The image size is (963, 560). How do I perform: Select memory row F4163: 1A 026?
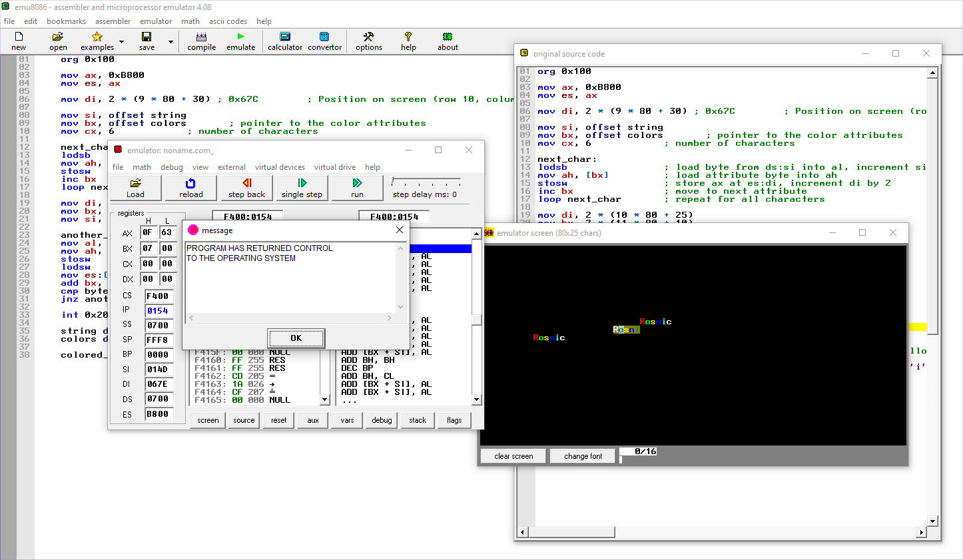point(256,384)
